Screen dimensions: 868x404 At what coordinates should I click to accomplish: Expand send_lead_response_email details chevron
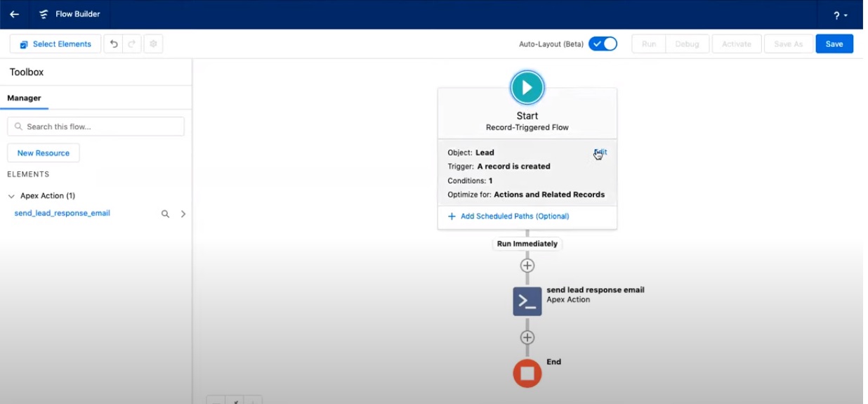click(x=183, y=214)
